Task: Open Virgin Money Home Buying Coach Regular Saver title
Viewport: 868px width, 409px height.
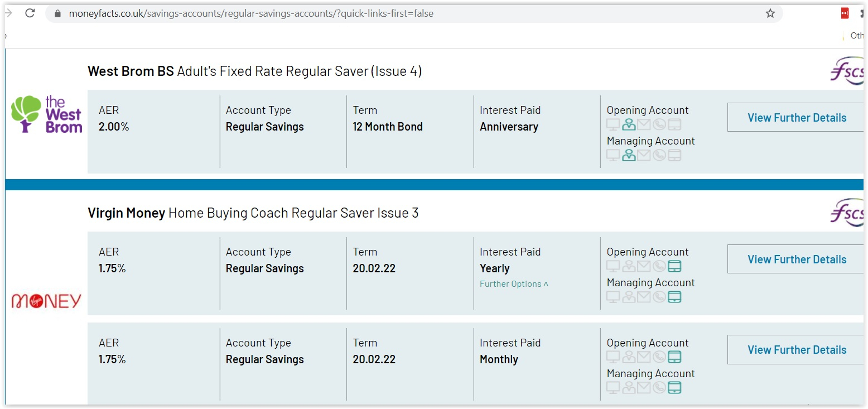Action: point(253,213)
